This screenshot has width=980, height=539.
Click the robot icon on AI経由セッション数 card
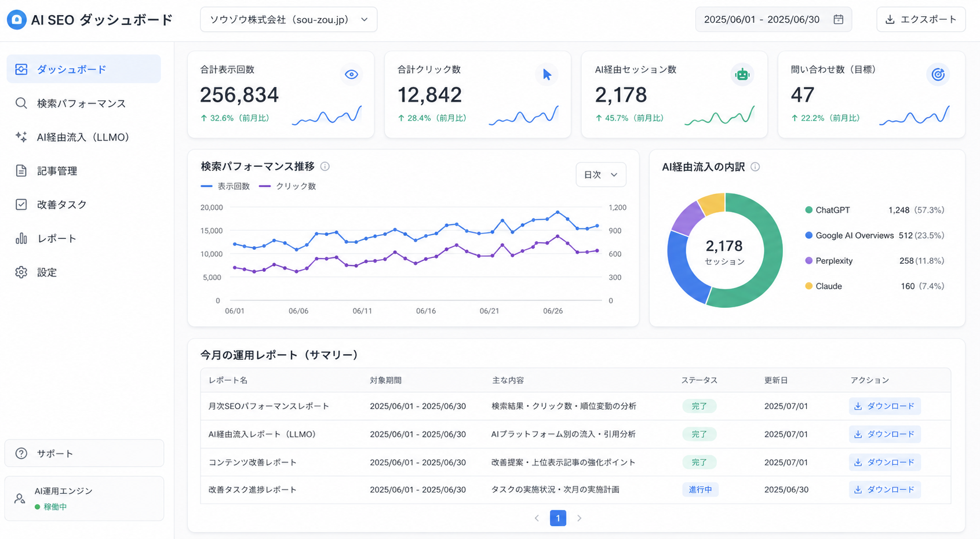742,74
